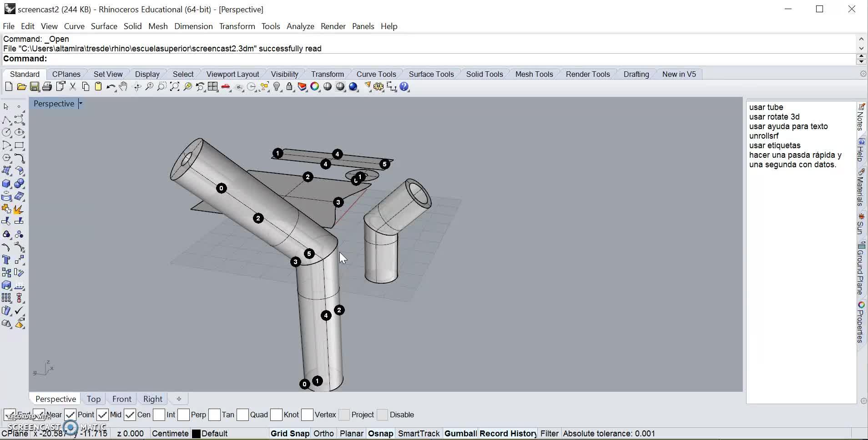Open the Default layer selector in status bar
This screenshot has width=868, height=440.
tap(214, 434)
